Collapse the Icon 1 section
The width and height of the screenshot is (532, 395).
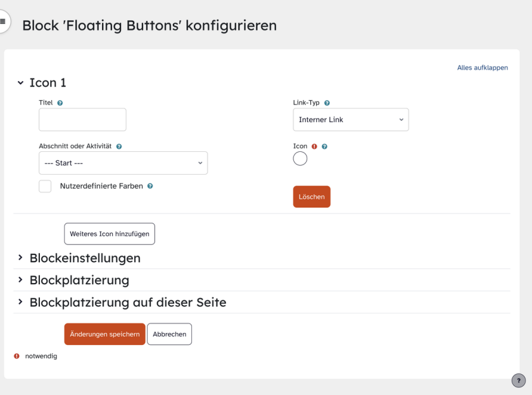(20, 82)
